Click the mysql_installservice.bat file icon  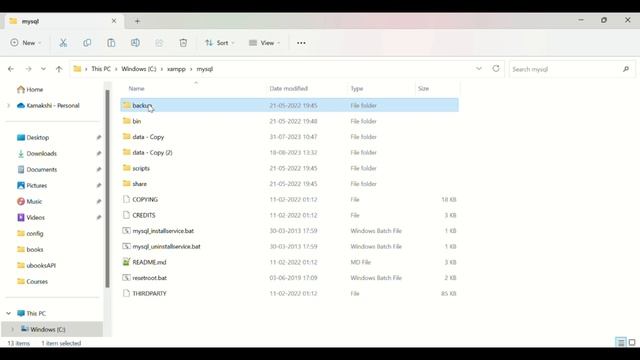127,231
